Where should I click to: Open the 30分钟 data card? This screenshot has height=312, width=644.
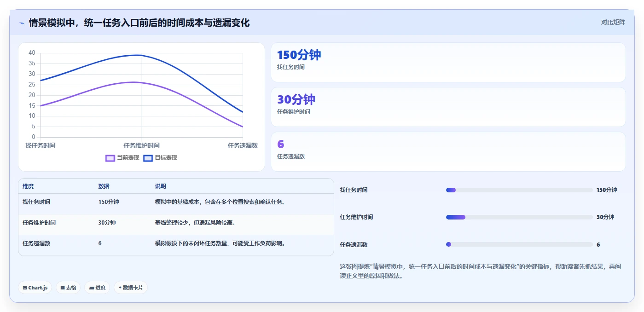pos(448,107)
